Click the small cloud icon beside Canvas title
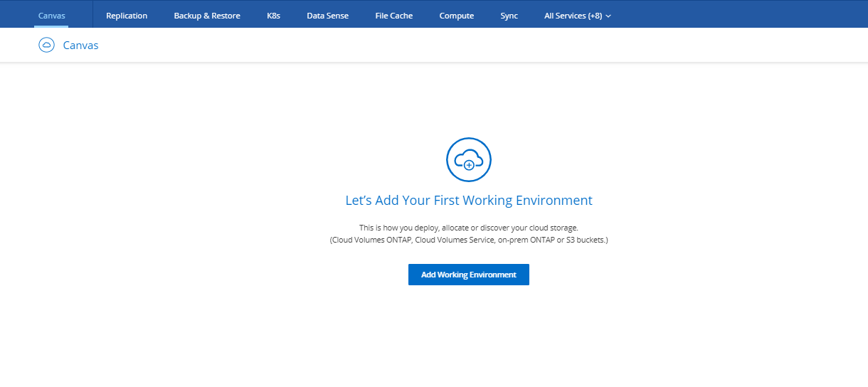 [46, 45]
